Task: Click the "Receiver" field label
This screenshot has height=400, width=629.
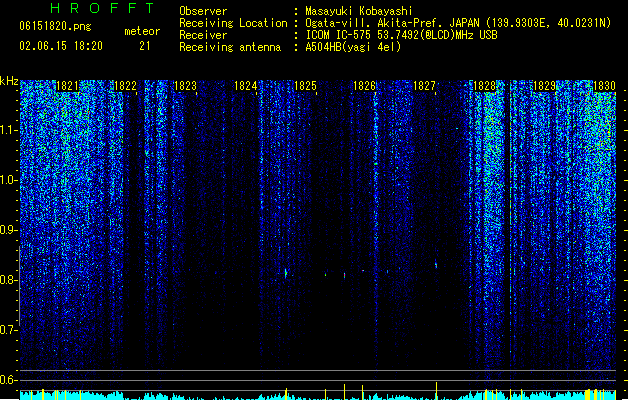Action: (203, 35)
